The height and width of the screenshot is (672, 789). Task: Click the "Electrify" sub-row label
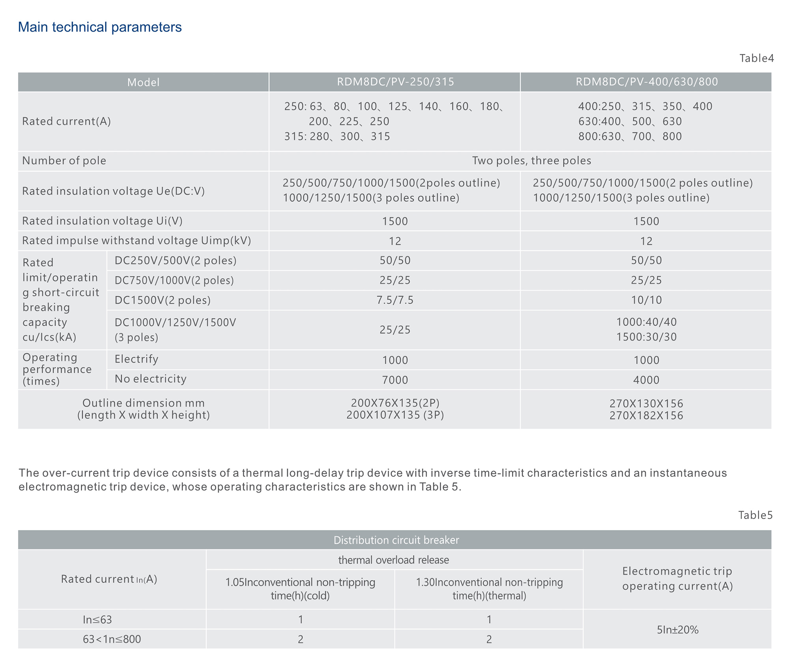pos(136,359)
